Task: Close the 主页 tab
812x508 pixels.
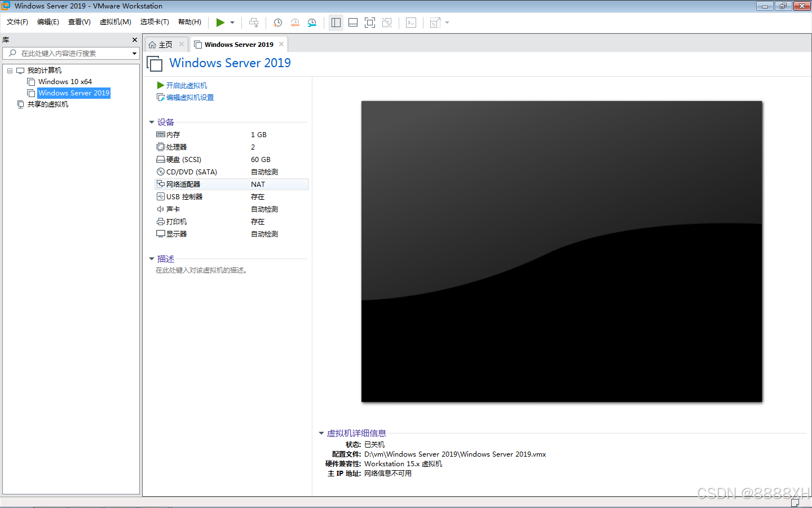Action: 182,44
